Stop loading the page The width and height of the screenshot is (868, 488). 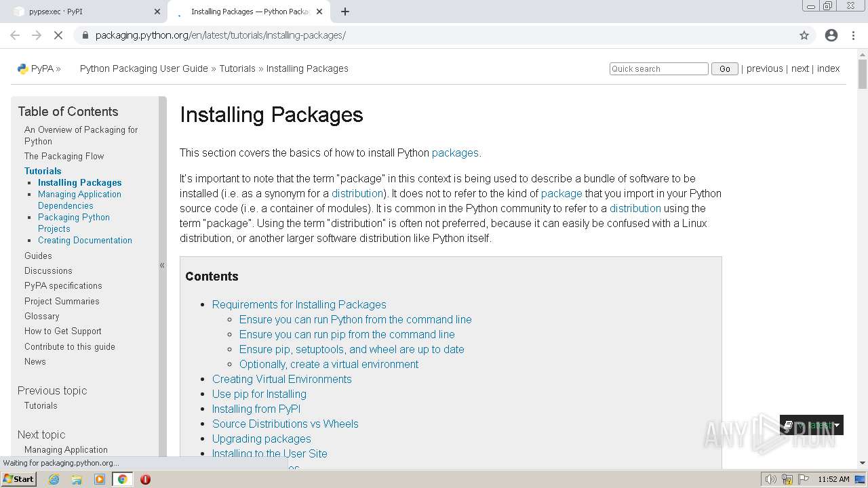click(58, 35)
